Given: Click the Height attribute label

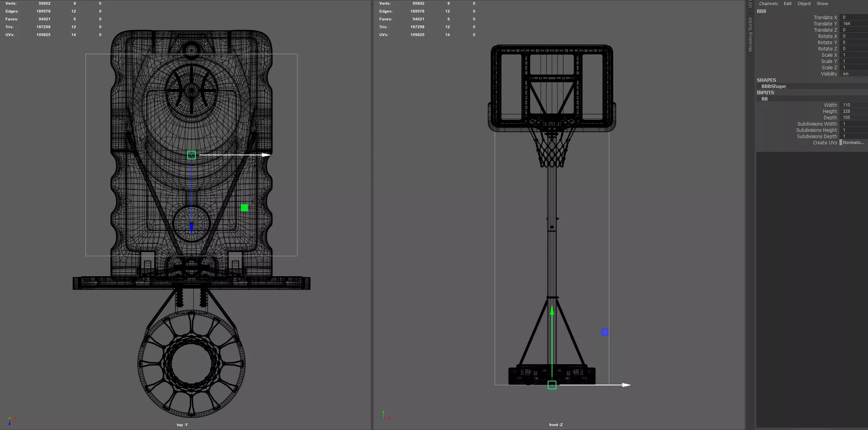Looking at the screenshot, I should tap(830, 111).
